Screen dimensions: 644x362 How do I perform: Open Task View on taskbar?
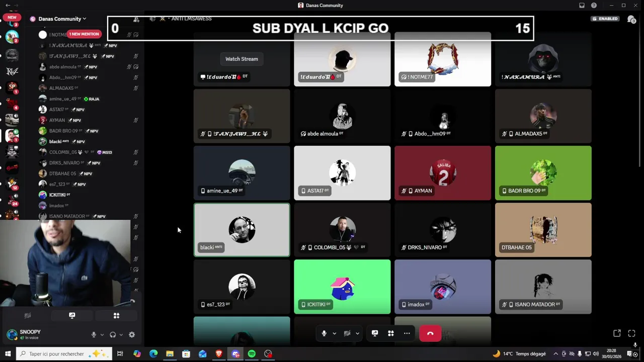click(x=120, y=354)
